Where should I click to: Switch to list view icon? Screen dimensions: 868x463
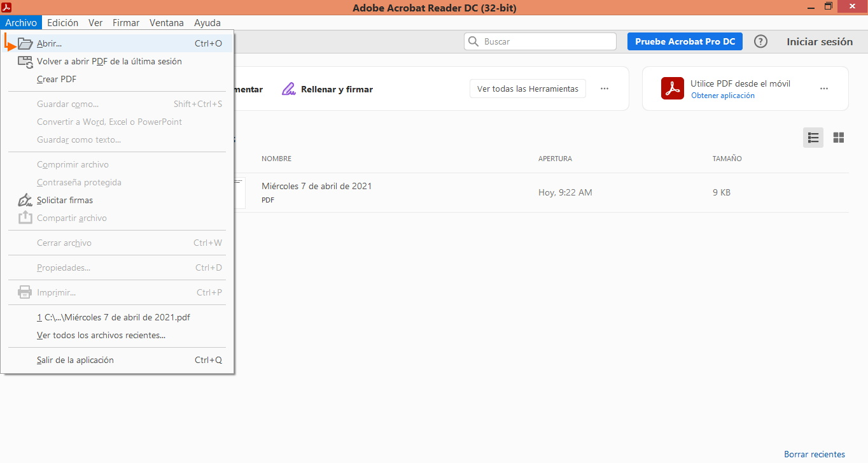point(813,138)
